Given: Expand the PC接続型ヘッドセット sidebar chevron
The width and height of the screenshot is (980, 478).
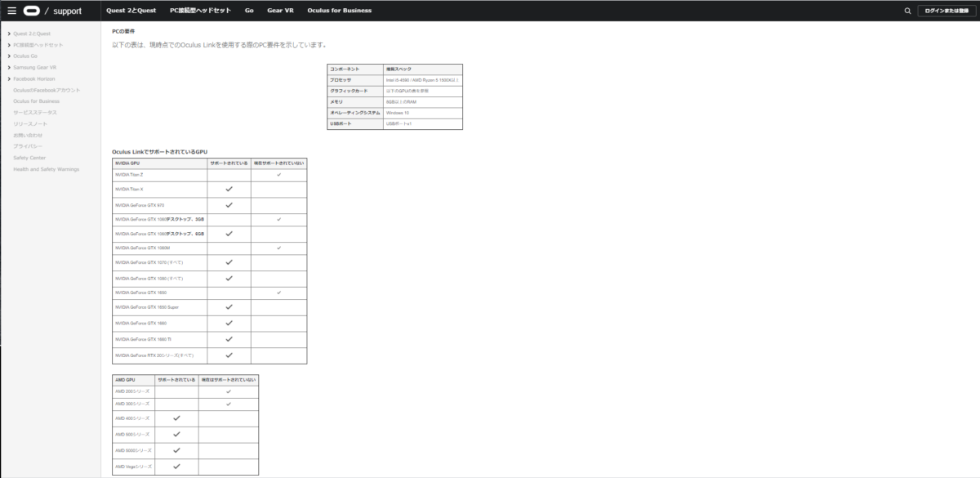Looking at the screenshot, I should [9, 45].
